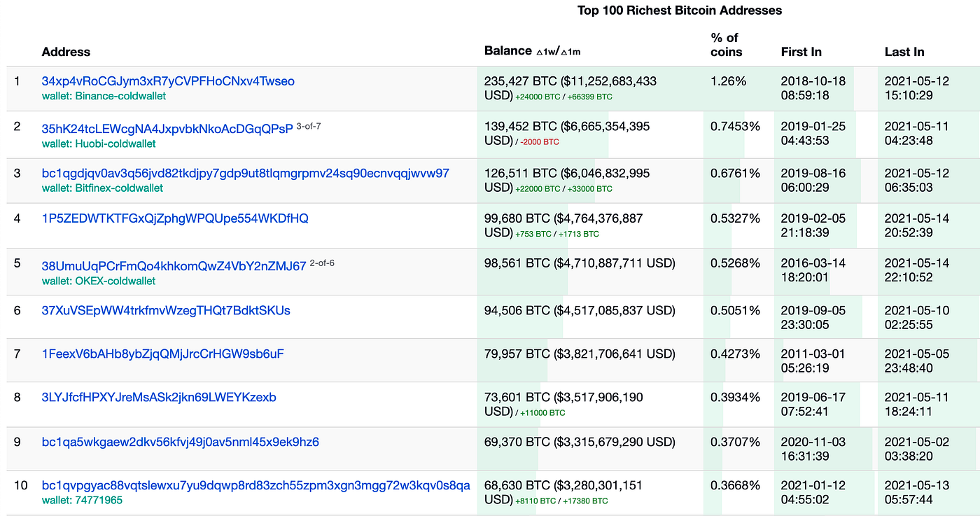
Task: Click the 0.5327% coins value
Action: (735, 218)
